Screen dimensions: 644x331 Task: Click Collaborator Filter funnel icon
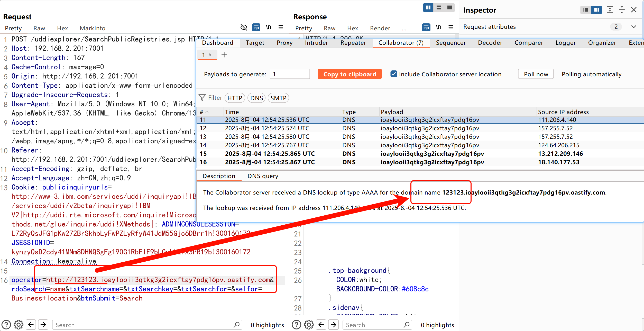click(x=202, y=98)
